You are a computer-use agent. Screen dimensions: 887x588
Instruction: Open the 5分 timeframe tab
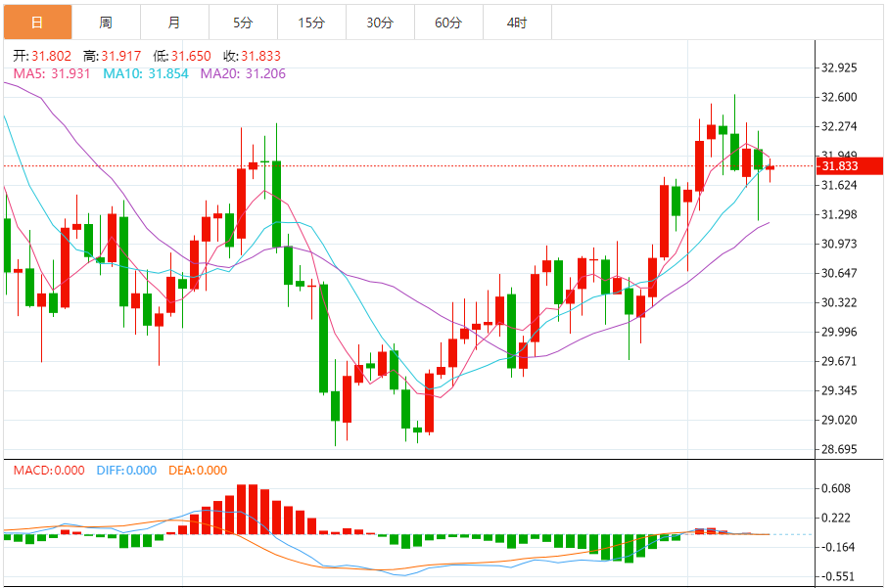tap(243, 23)
